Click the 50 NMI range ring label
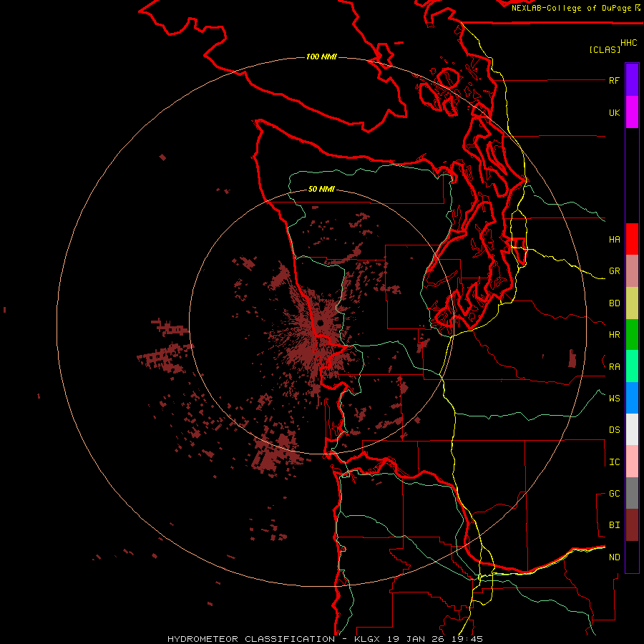644x644 pixels. click(321, 190)
